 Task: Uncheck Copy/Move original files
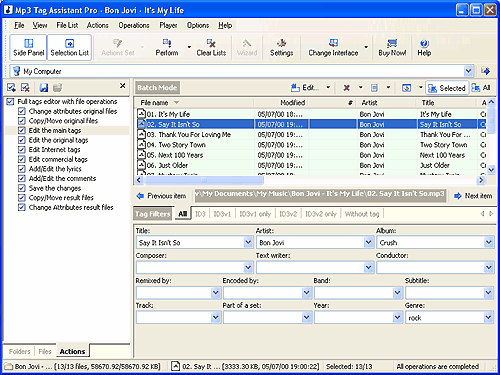22,121
